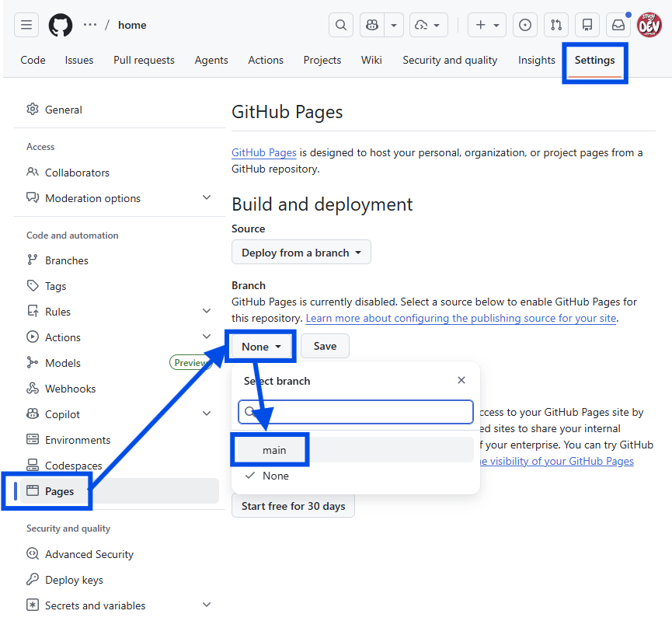Click the Branches branch icon
The height and width of the screenshot is (621, 672).
[33, 260]
